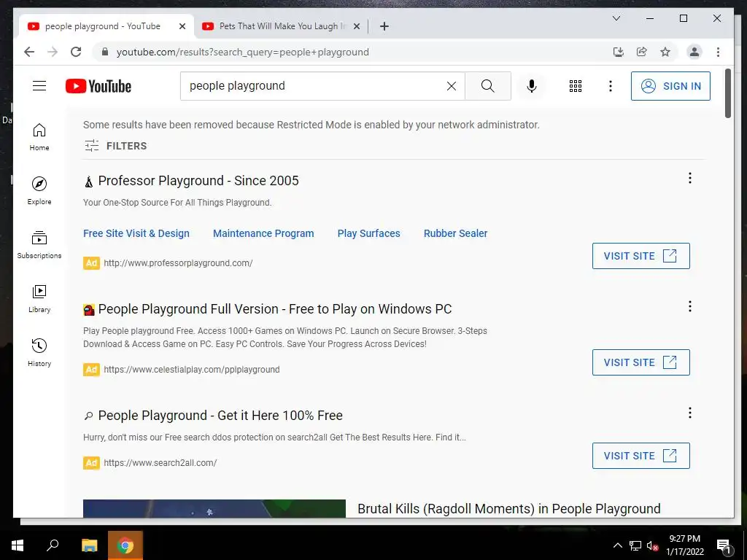Open the YouTube hamburger guide menu
Viewport: 747px width, 560px height.
tap(39, 86)
